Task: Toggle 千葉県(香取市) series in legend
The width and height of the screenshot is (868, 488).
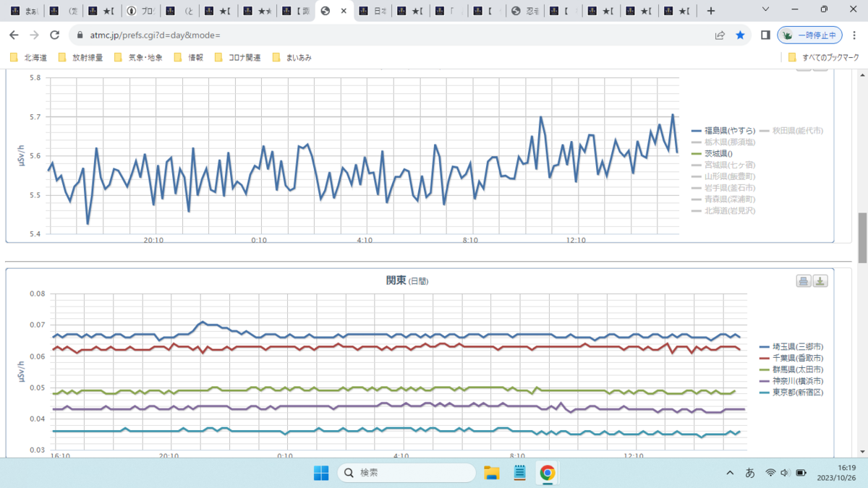Action: tap(791, 358)
